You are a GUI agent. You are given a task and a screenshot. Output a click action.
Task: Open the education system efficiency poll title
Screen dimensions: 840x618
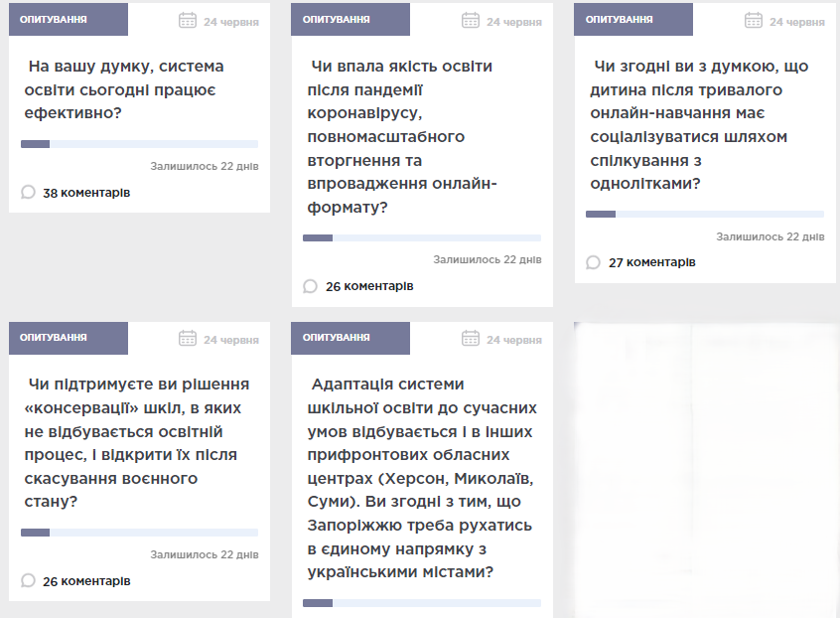124,89
